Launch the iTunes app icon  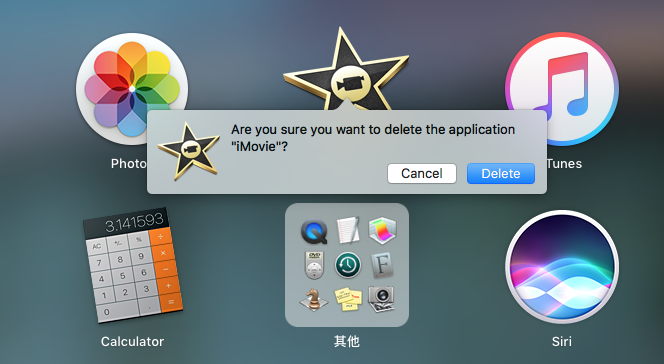click(x=562, y=89)
